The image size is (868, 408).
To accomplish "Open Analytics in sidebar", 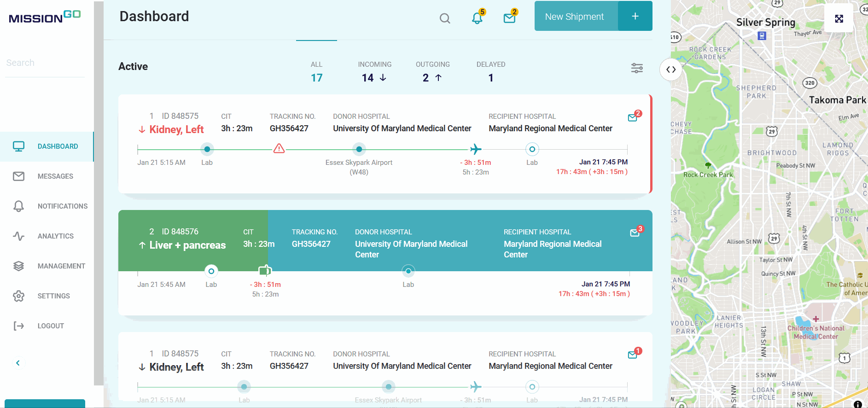I will coord(47,236).
